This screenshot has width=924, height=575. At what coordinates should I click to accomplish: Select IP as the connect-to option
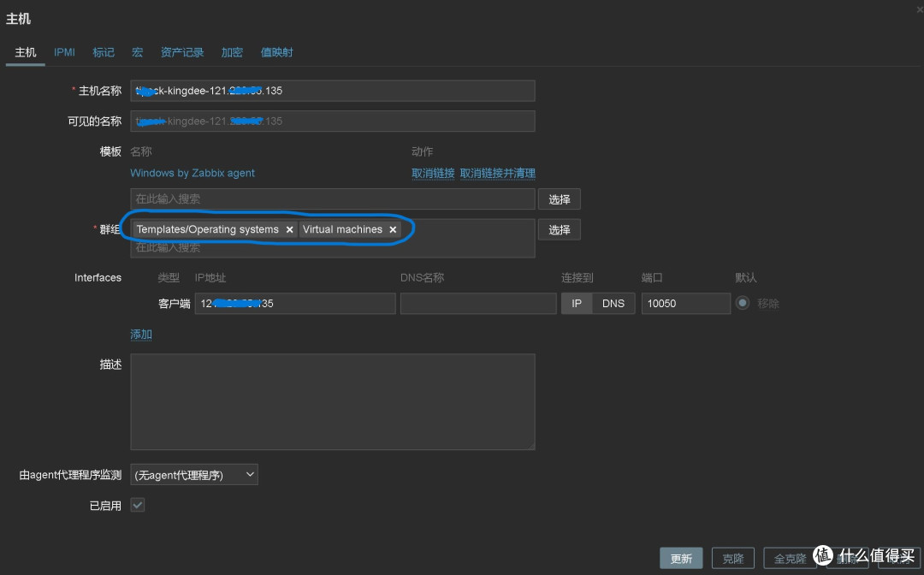point(577,304)
